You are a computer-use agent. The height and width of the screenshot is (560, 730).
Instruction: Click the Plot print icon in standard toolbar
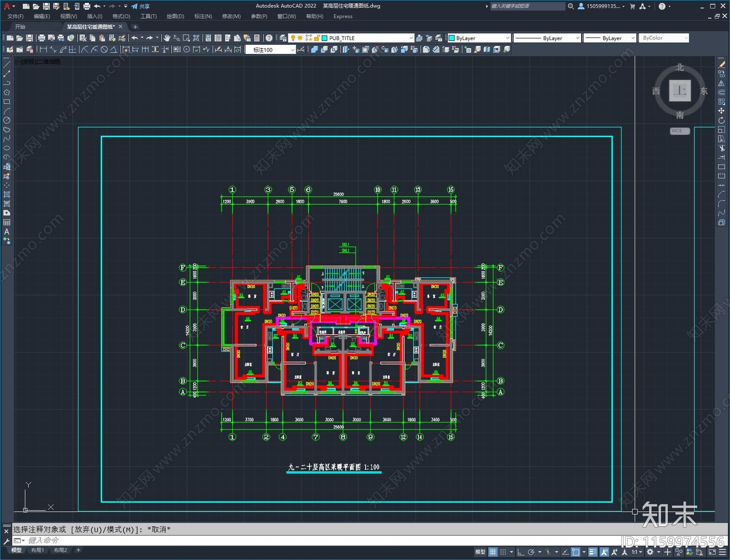(42, 38)
